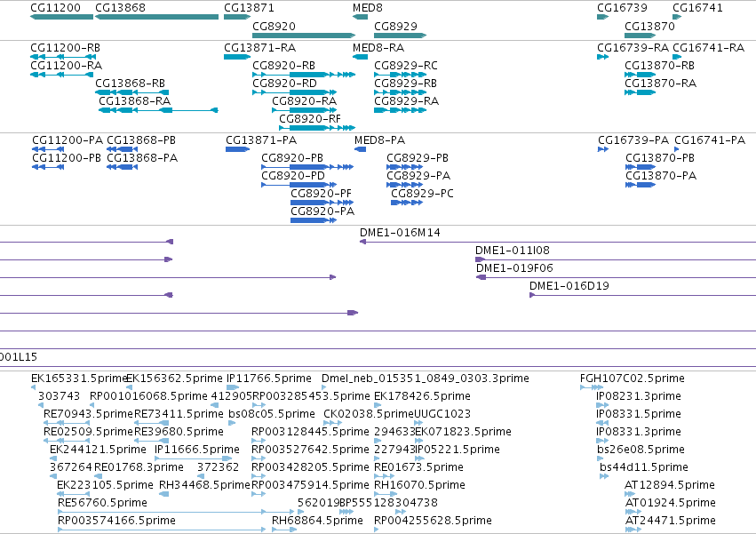Click protein CG13868-PB
This screenshot has width=756, height=534.
click(x=141, y=140)
